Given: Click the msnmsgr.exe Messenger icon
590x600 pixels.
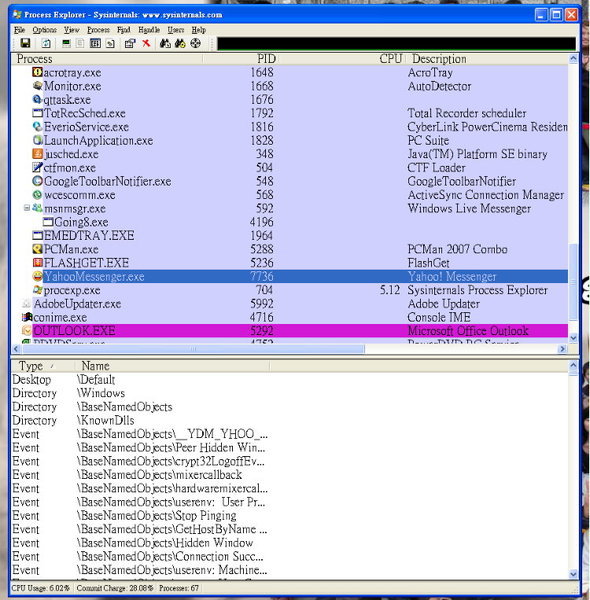Looking at the screenshot, I should coord(37,208).
